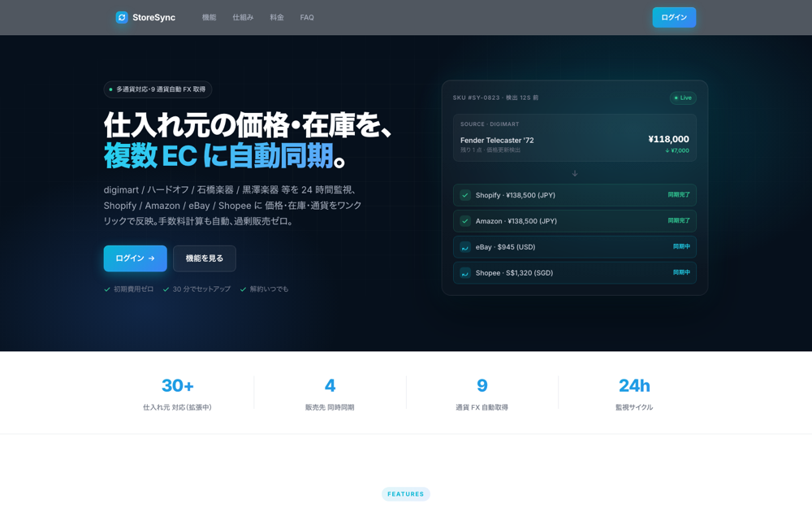812x508 pixels.
Task: Click the StoreSync brand name
Action: click(x=153, y=18)
